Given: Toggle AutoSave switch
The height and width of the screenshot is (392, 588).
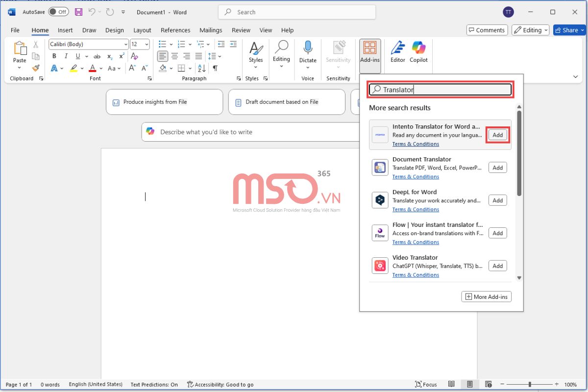Looking at the screenshot, I should (58, 12).
